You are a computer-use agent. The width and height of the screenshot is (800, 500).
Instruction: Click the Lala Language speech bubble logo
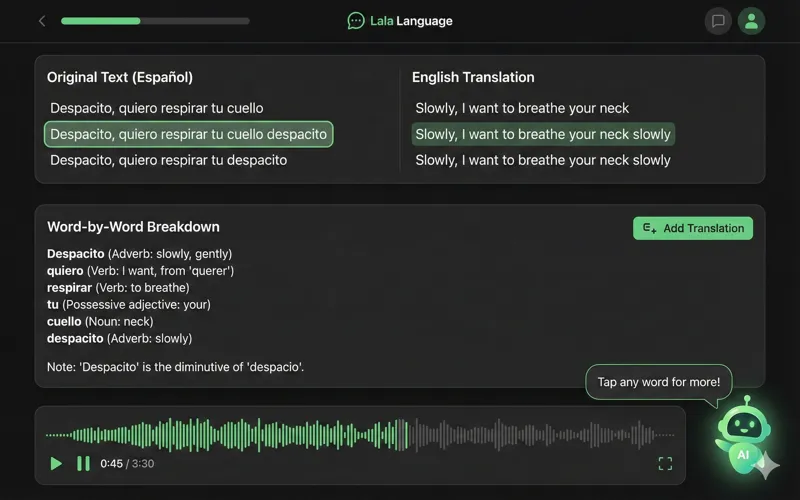pyautogui.click(x=356, y=21)
